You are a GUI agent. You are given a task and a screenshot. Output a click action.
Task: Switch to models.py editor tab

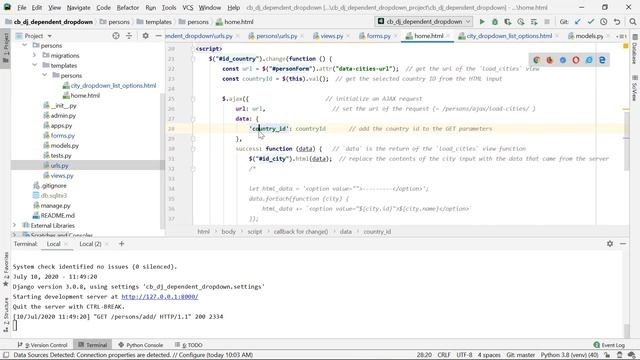(x=589, y=36)
